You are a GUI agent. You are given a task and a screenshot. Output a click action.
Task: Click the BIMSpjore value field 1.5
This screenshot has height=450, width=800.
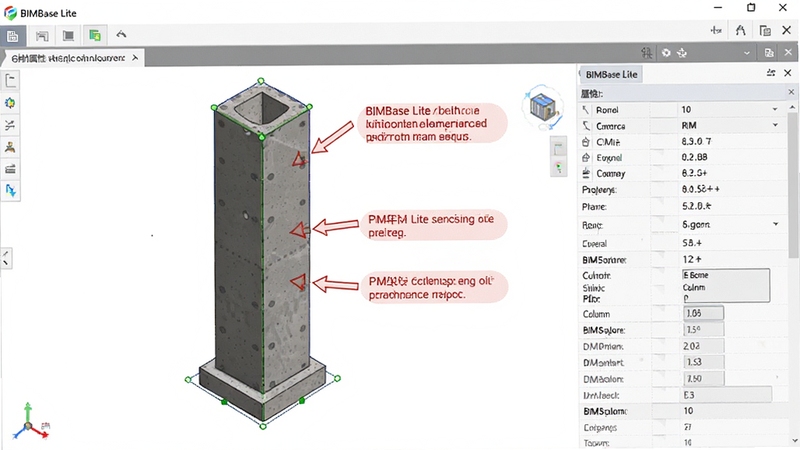(x=703, y=329)
